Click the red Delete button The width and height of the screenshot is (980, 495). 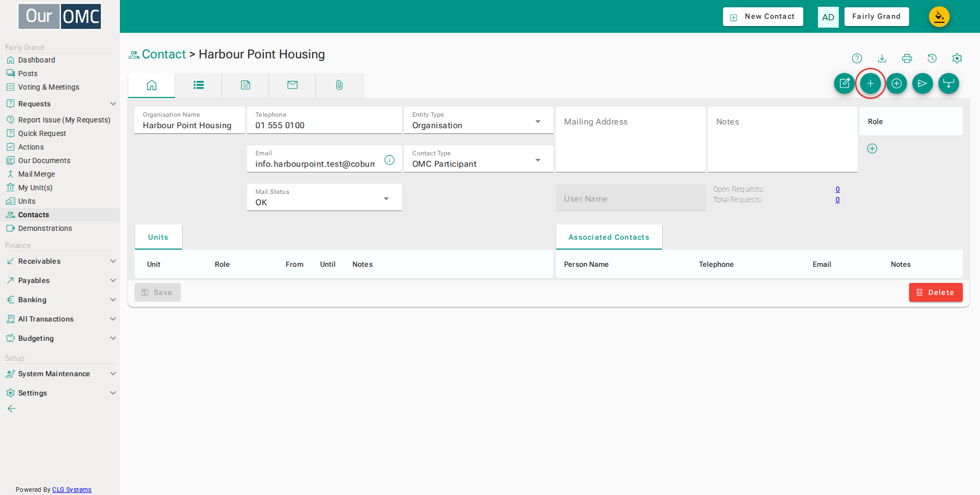click(936, 292)
